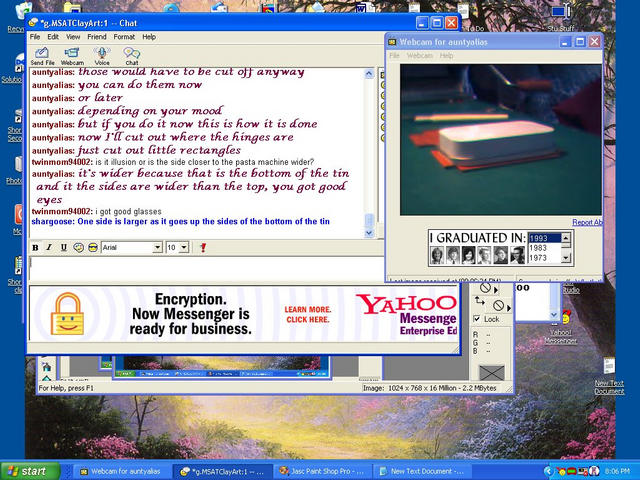Click the chat history scroll down arrow

(x=369, y=233)
